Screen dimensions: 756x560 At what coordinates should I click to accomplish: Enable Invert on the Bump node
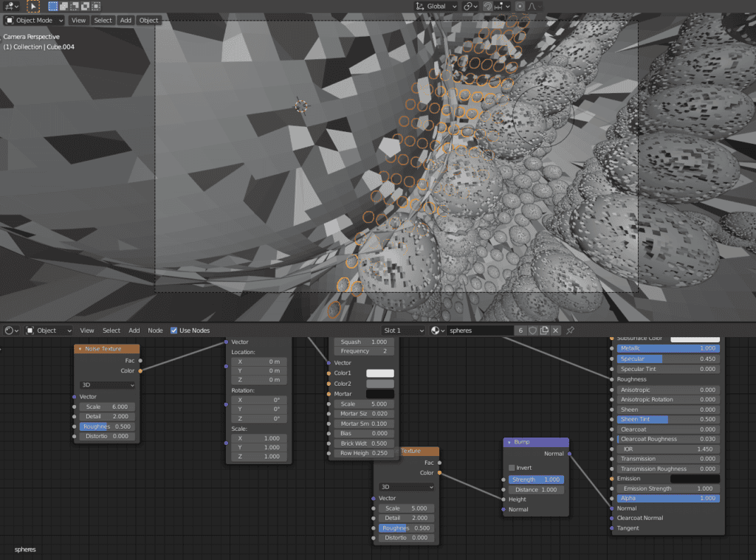[x=512, y=468]
